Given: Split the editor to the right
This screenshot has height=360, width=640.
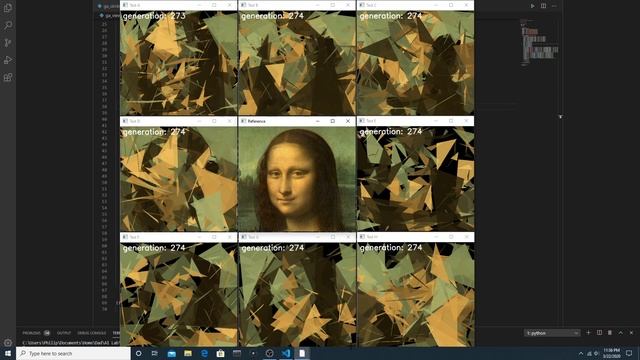Looking at the screenshot, I should pos(543,6).
